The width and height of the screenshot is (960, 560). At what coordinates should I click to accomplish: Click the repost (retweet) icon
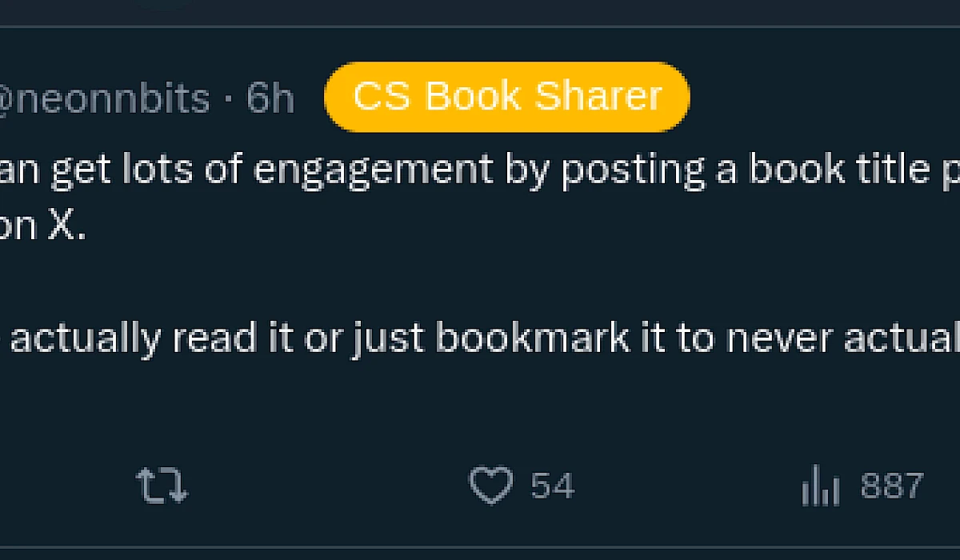point(162,486)
